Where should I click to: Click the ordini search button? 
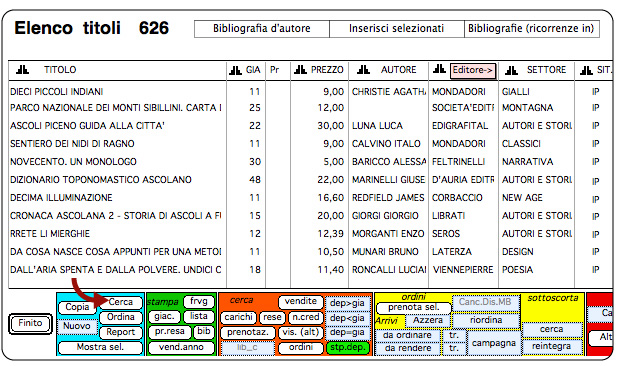point(301,348)
